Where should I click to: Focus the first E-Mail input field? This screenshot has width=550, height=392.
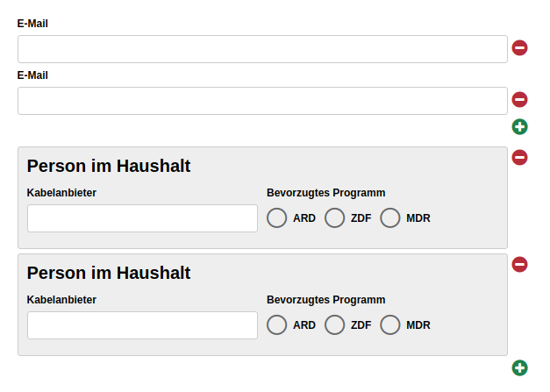263,49
